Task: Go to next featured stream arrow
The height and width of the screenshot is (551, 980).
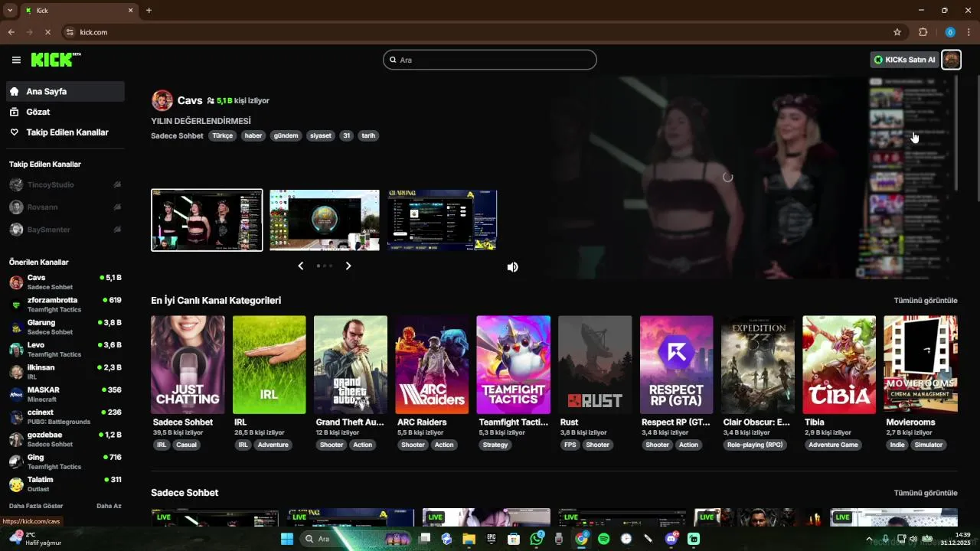Action: (x=348, y=266)
